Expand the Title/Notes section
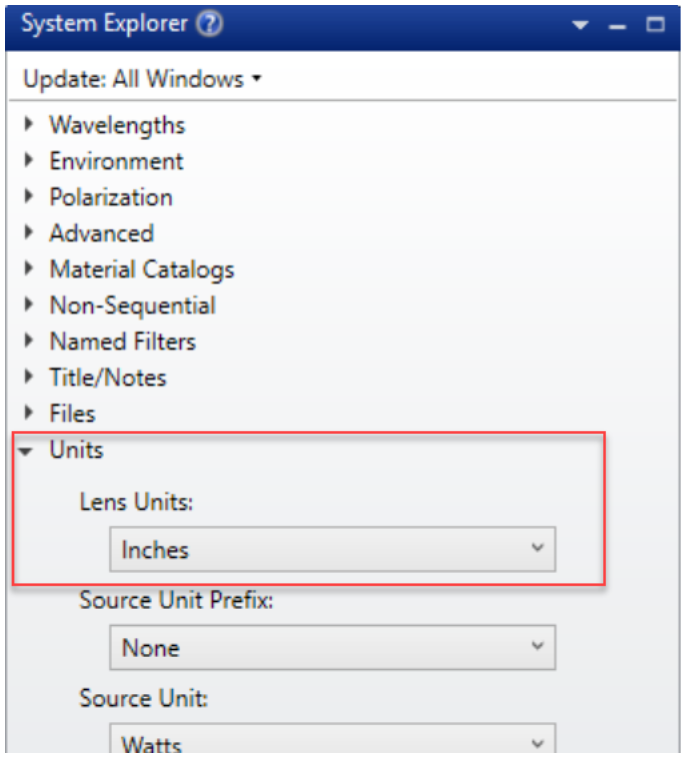This screenshot has width=686, height=757. coord(30,377)
